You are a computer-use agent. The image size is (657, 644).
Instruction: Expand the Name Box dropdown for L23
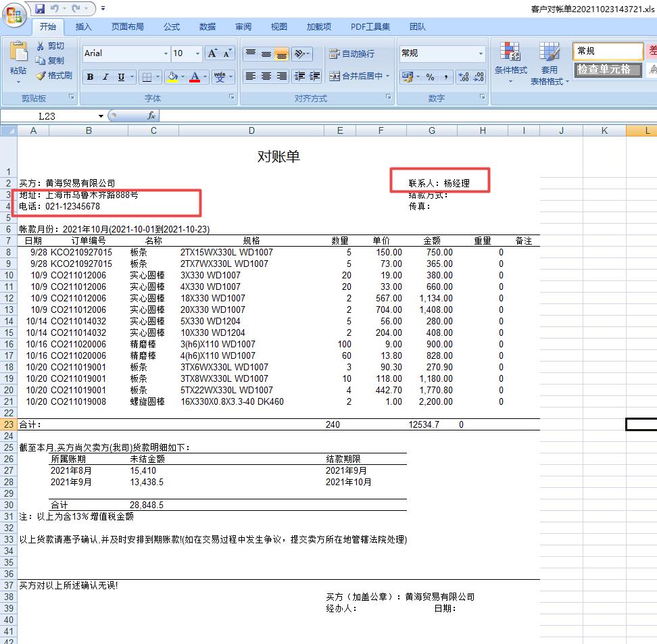(x=101, y=116)
